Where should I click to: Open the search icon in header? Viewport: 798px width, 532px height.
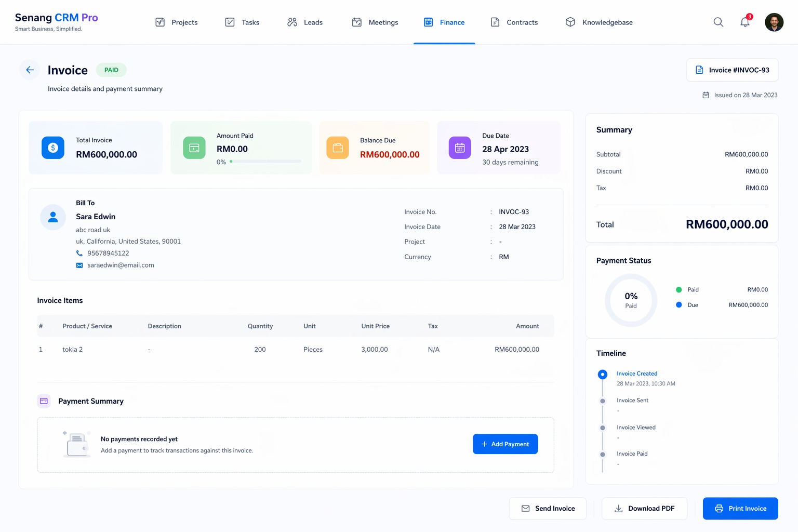(x=718, y=22)
